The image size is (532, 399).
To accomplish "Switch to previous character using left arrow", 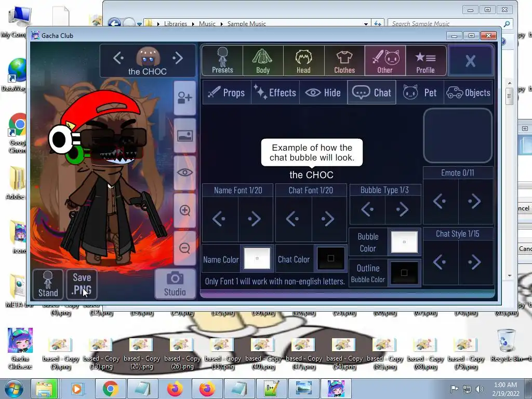I will pos(118,58).
